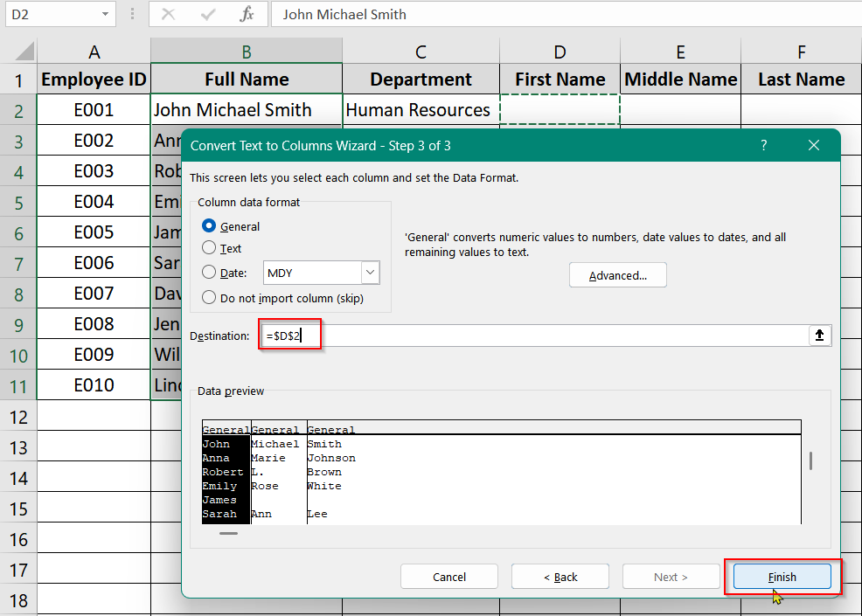Screen dimensions: 862x616
Task: Click the formula bar text John Michael Smith
Action: [344, 14]
